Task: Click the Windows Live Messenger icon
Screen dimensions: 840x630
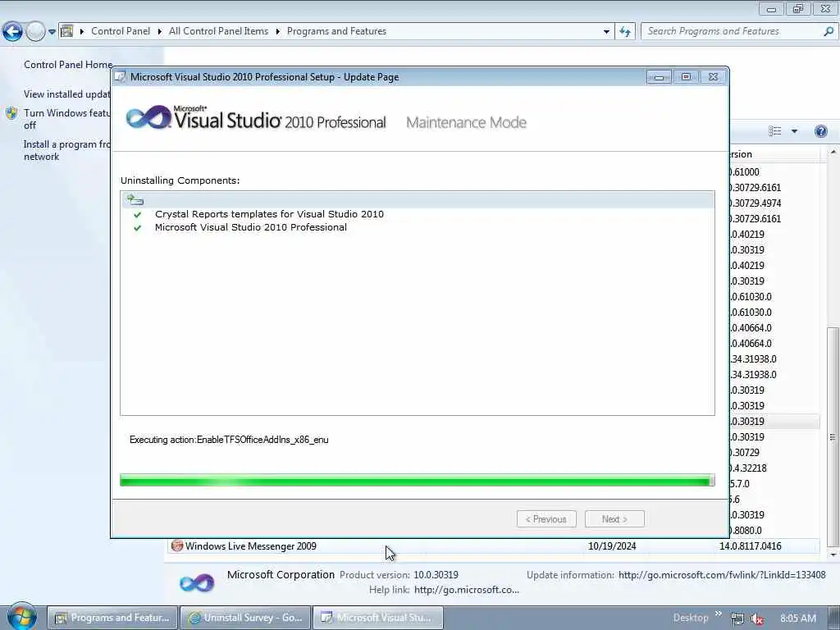Action: coord(176,546)
